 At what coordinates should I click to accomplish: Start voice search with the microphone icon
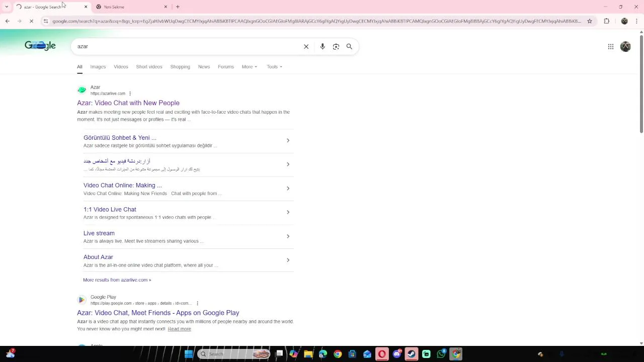tap(323, 46)
